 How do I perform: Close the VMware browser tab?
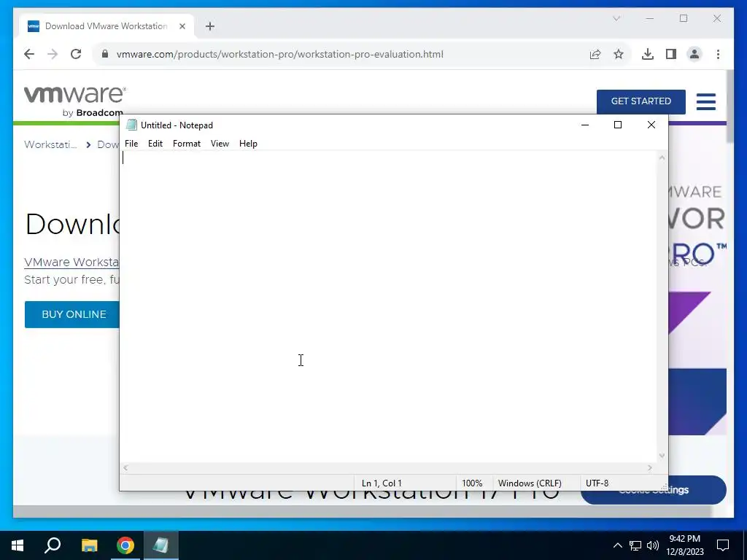tap(182, 26)
